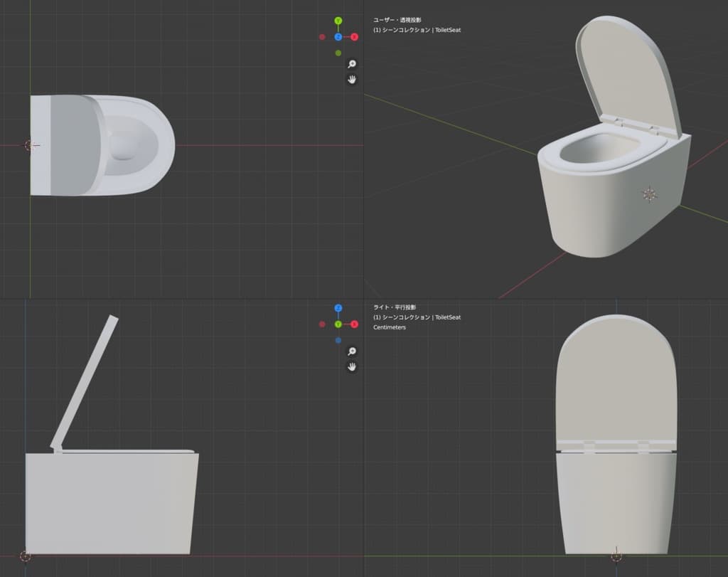The image size is (728, 577).
Task: Click the zoom magnifier icon in top viewport
Action: (x=351, y=64)
